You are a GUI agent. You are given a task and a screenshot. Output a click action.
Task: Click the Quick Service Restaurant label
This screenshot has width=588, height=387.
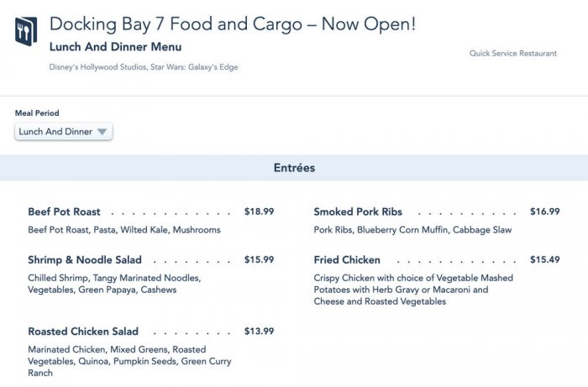click(512, 54)
